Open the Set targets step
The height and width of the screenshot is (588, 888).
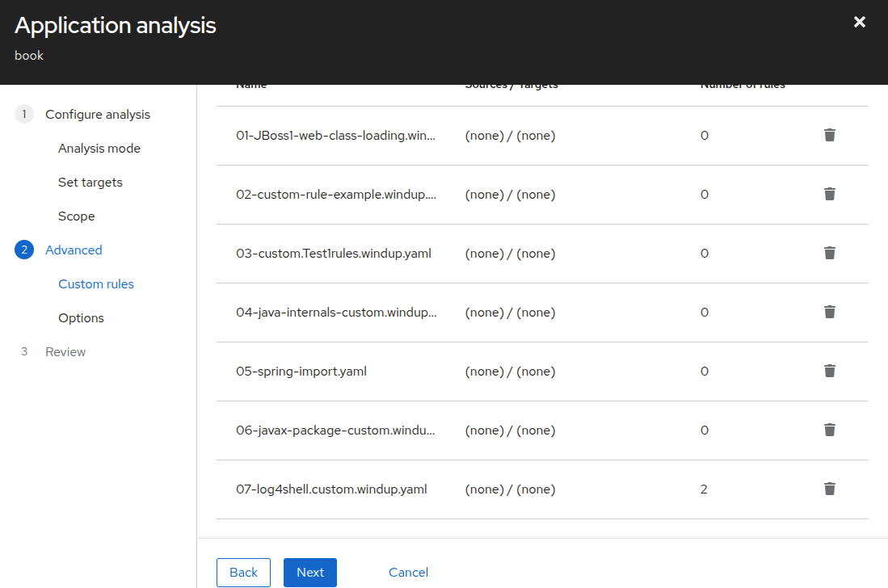coord(90,183)
